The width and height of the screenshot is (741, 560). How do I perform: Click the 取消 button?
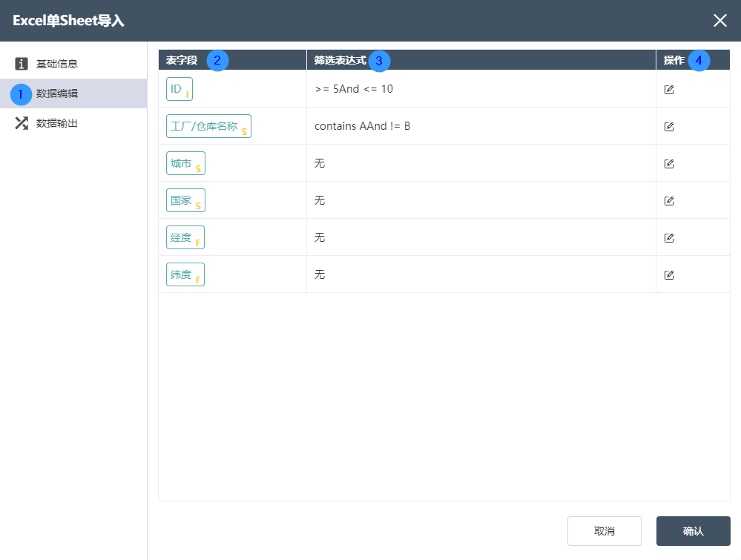[x=604, y=530]
